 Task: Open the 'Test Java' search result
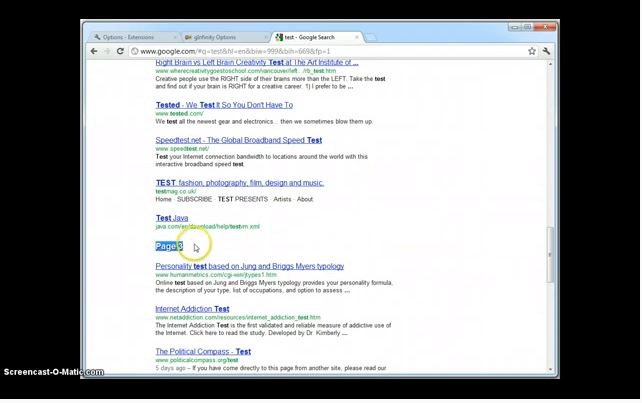coord(171,218)
